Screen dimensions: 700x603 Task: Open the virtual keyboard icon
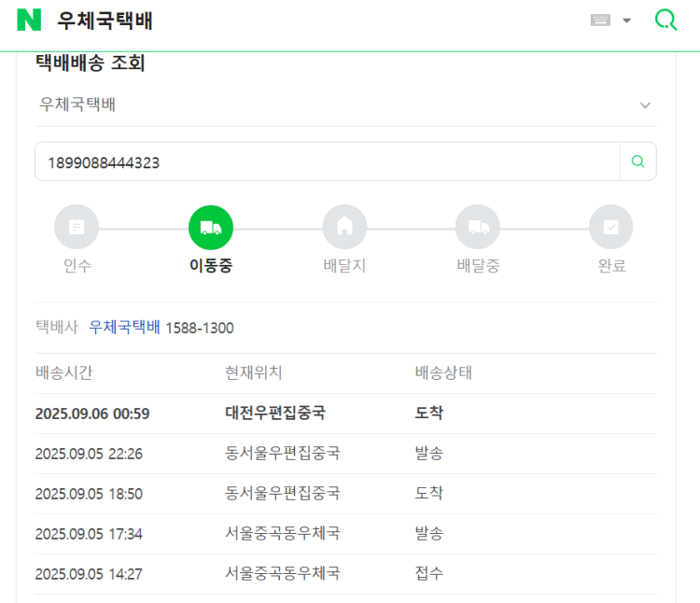pyautogui.click(x=600, y=21)
